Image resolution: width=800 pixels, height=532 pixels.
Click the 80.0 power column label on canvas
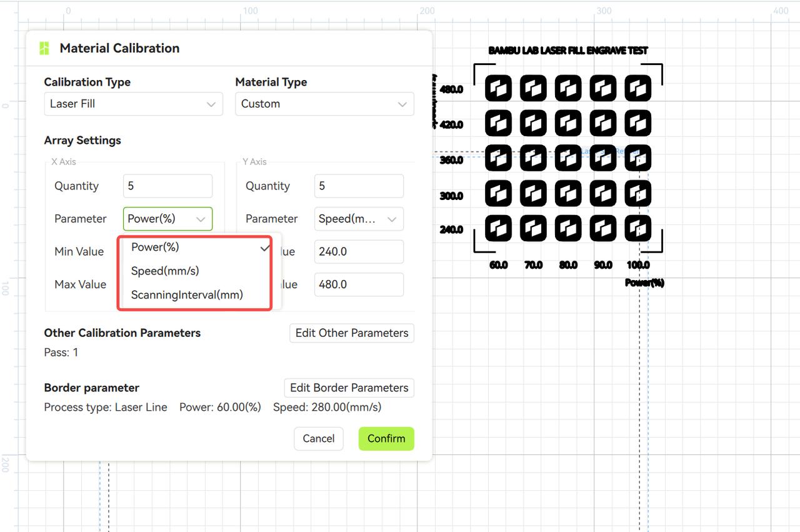[x=568, y=265]
